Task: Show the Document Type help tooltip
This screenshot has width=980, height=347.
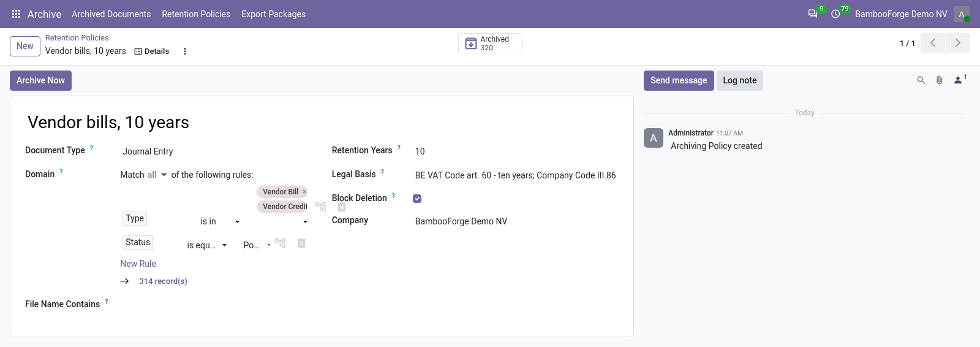Action: tap(92, 148)
